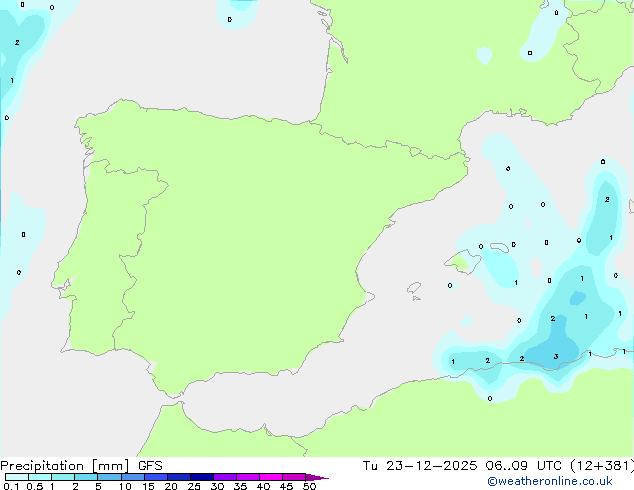This screenshot has height=490, width=634.
Task: Click the '30' legend scale label
Action: [x=217, y=486]
